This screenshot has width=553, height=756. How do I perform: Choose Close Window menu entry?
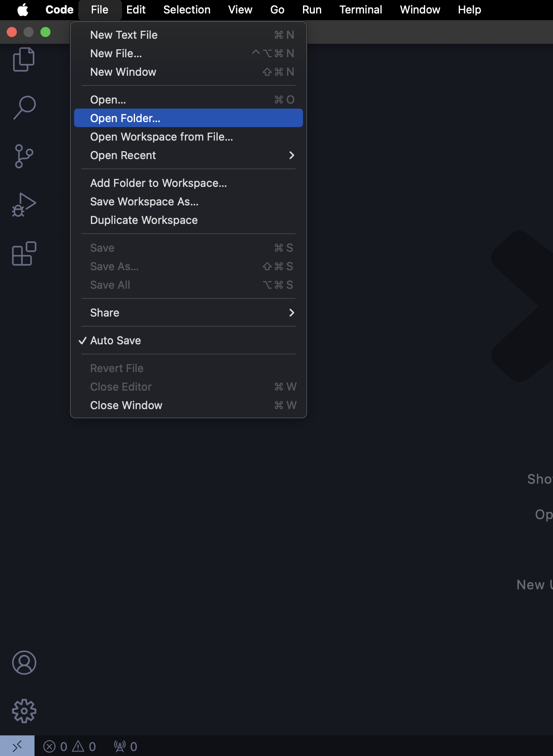pyautogui.click(x=126, y=405)
